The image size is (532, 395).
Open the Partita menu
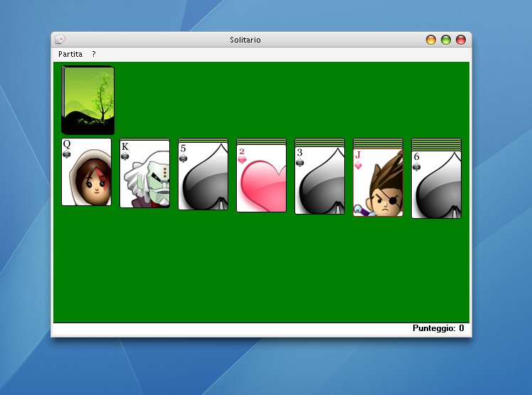[70, 54]
